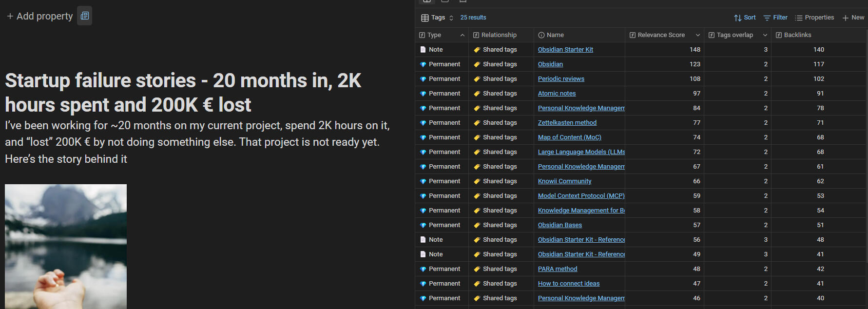Screen dimensions: 868x309
Task: Open Tags overlap column dropdown arrow
Action: click(765, 35)
